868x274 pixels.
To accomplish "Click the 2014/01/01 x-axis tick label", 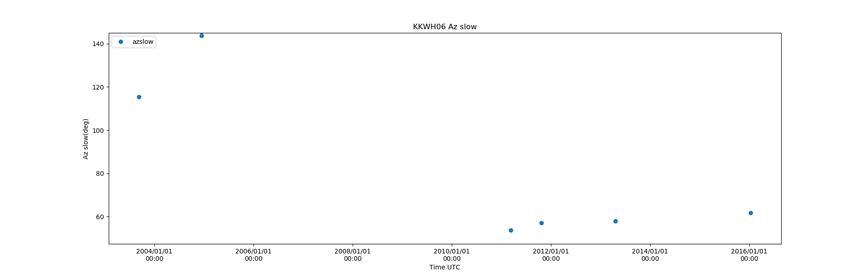I will point(650,255).
